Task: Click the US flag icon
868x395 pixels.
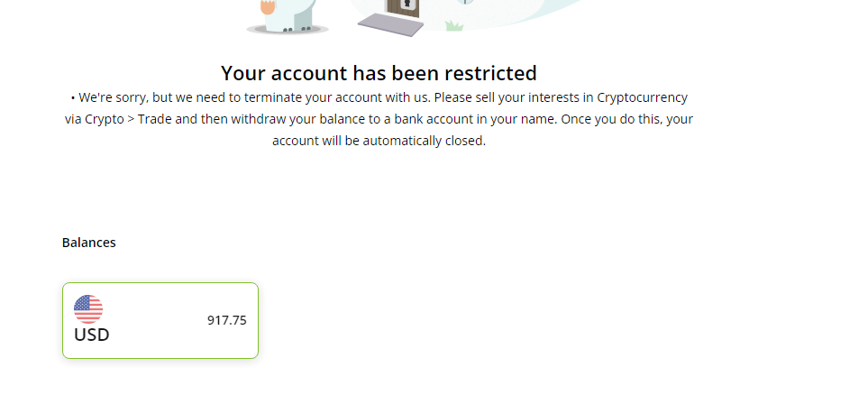Action: [x=88, y=309]
